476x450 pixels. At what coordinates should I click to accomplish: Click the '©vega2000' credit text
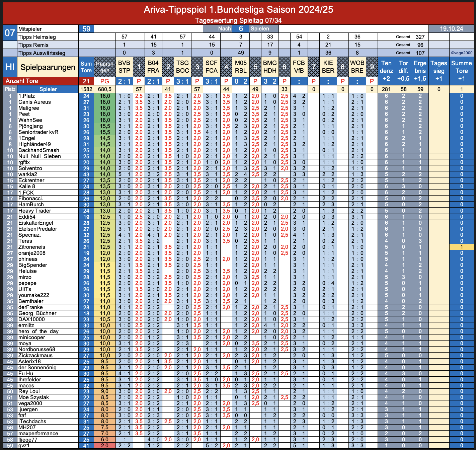[462, 53]
